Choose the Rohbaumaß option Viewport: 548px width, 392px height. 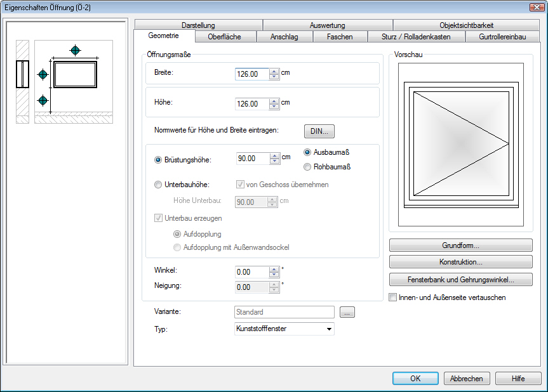tap(307, 167)
